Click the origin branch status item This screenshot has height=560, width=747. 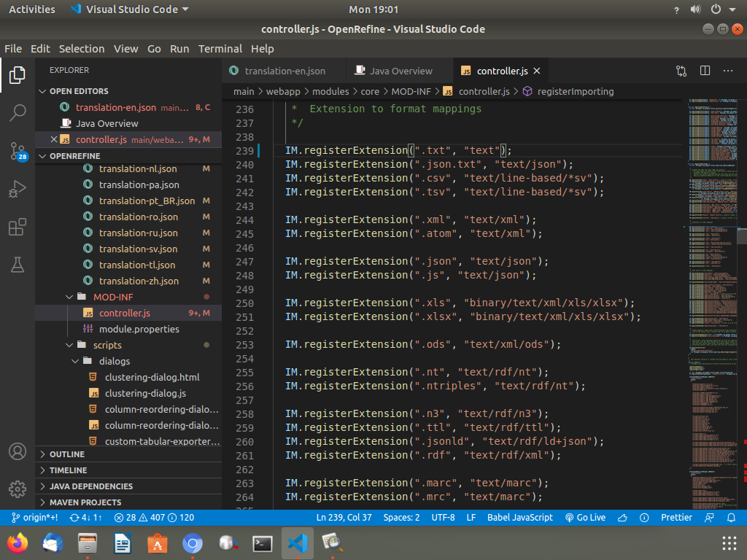(34, 518)
